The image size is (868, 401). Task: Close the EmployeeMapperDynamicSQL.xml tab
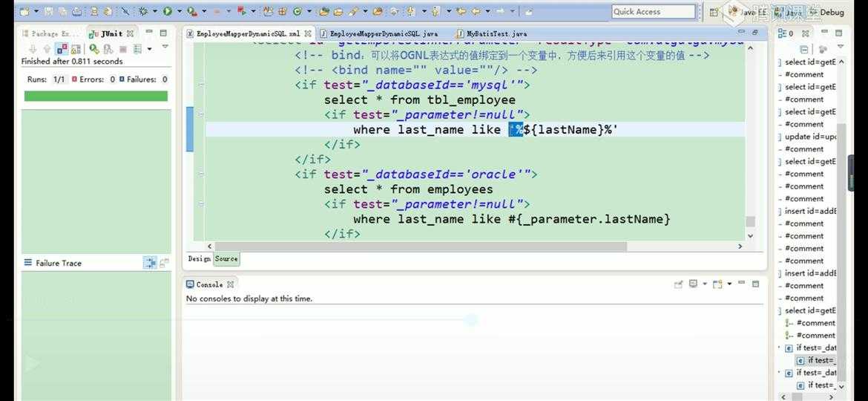click(308, 33)
